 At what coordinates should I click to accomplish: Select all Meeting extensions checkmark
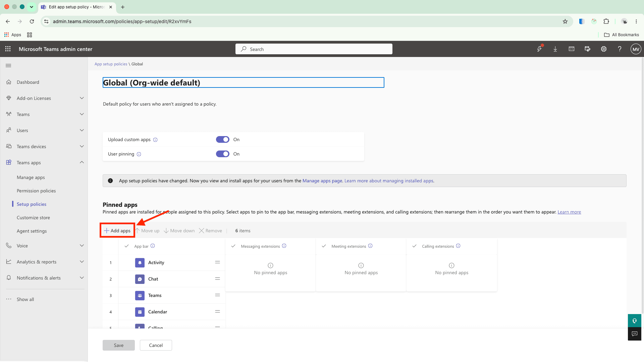pos(324,246)
